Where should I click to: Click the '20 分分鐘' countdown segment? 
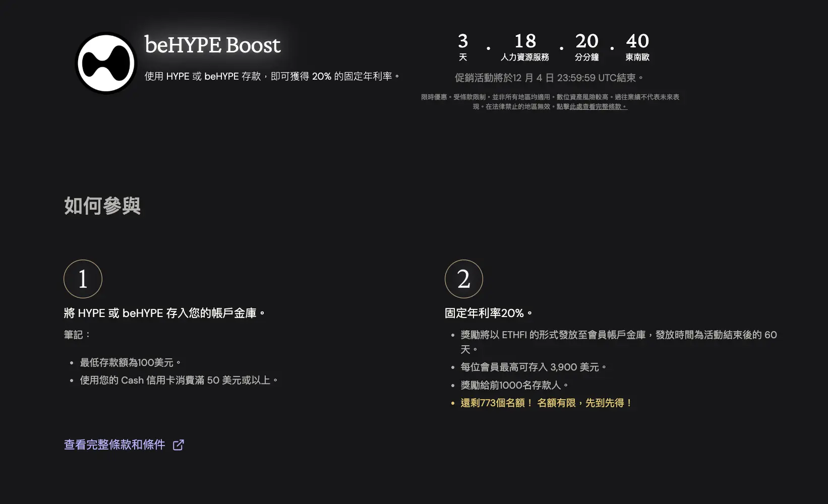[x=587, y=46]
